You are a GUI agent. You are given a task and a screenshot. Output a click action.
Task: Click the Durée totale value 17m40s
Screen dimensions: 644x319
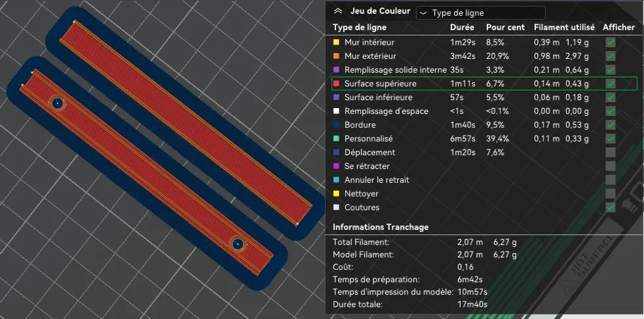pos(472,305)
